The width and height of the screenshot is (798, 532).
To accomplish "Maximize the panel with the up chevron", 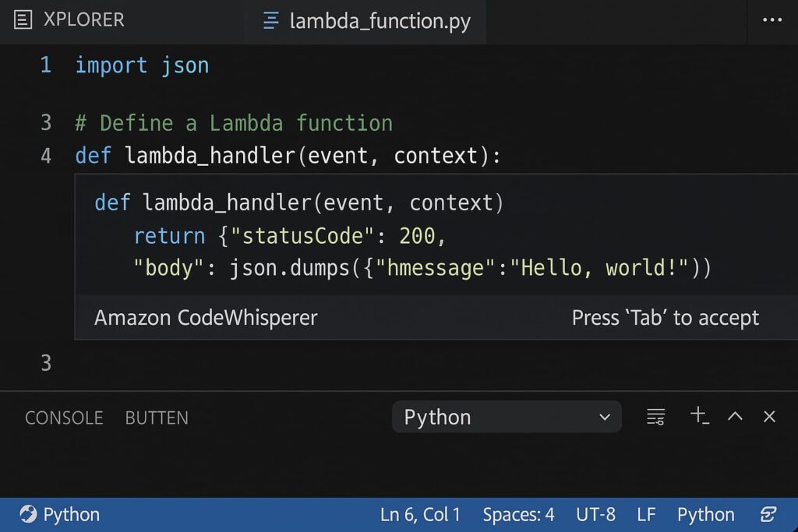I will pos(735,417).
